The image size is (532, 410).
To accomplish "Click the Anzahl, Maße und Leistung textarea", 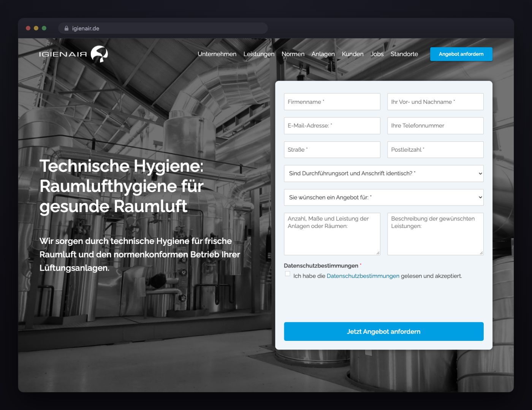I will (x=332, y=234).
